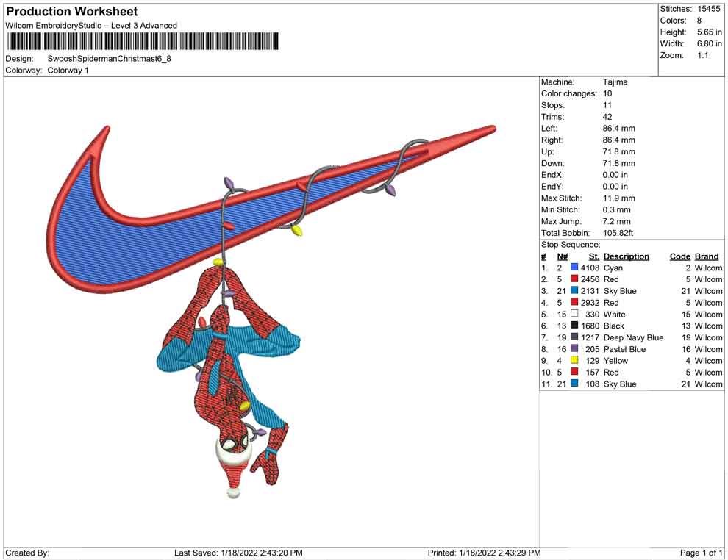Select the White color swatch in stop 5
The width and height of the screenshot is (728, 560).
click(574, 315)
